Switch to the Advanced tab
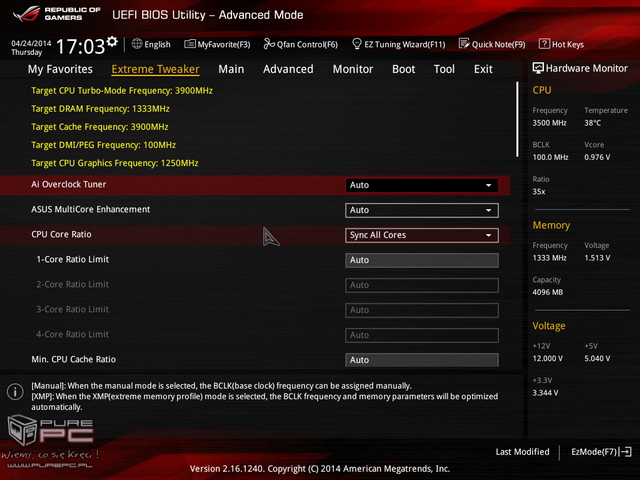 [288, 69]
